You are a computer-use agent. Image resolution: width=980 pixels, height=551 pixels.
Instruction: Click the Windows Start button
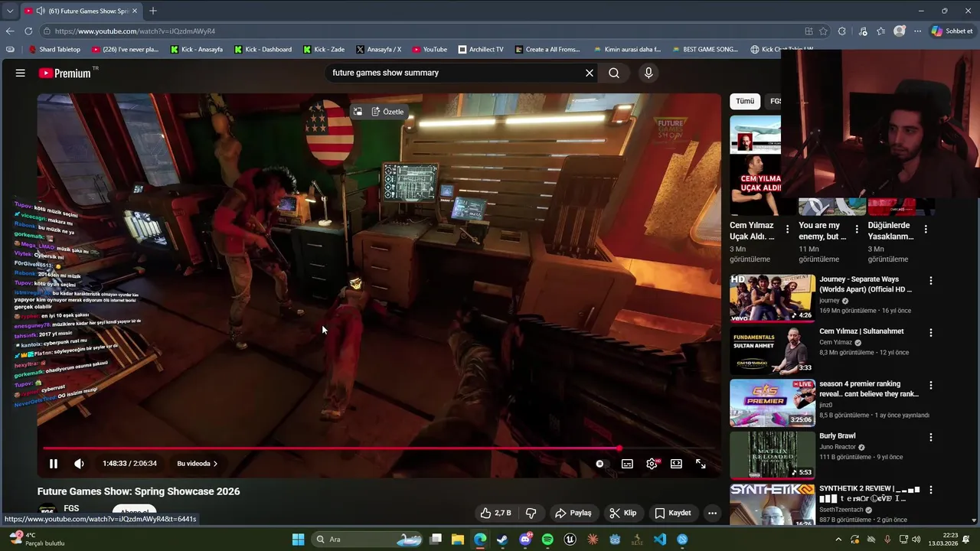tap(298, 540)
